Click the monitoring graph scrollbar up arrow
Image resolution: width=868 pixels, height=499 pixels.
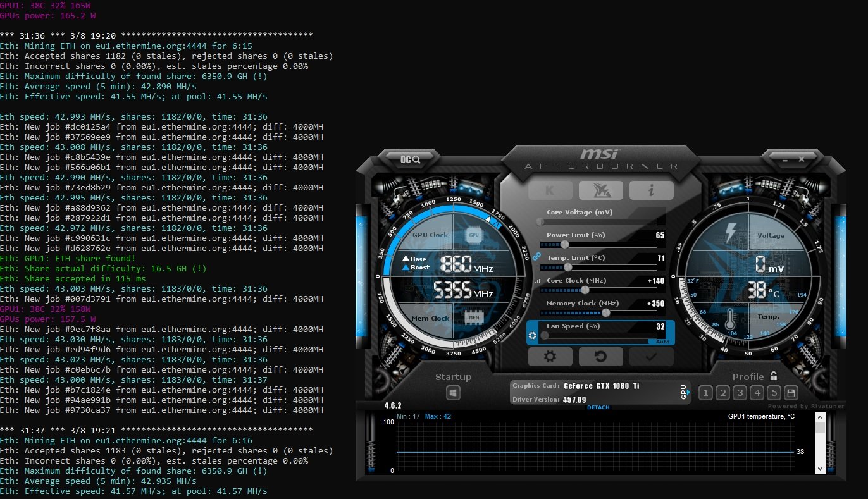tap(820, 417)
